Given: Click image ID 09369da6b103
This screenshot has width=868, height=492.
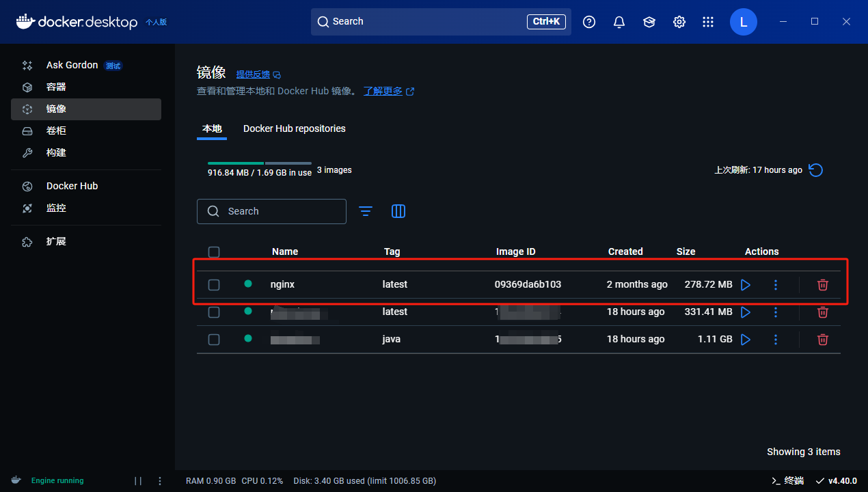Looking at the screenshot, I should tap(528, 284).
